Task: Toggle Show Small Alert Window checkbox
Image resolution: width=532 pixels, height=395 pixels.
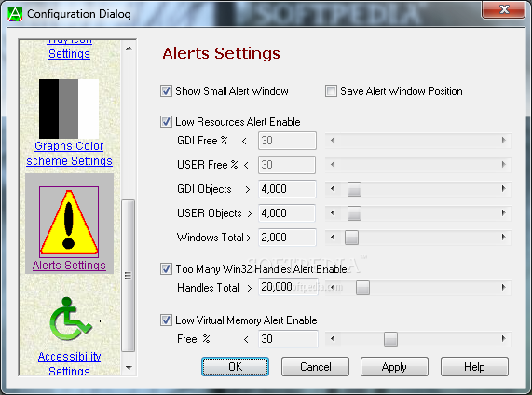Action: 166,91
